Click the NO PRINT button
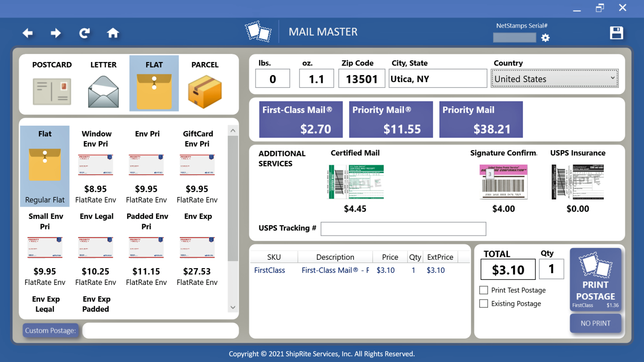 pyautogui.click(x=595, y=323)
